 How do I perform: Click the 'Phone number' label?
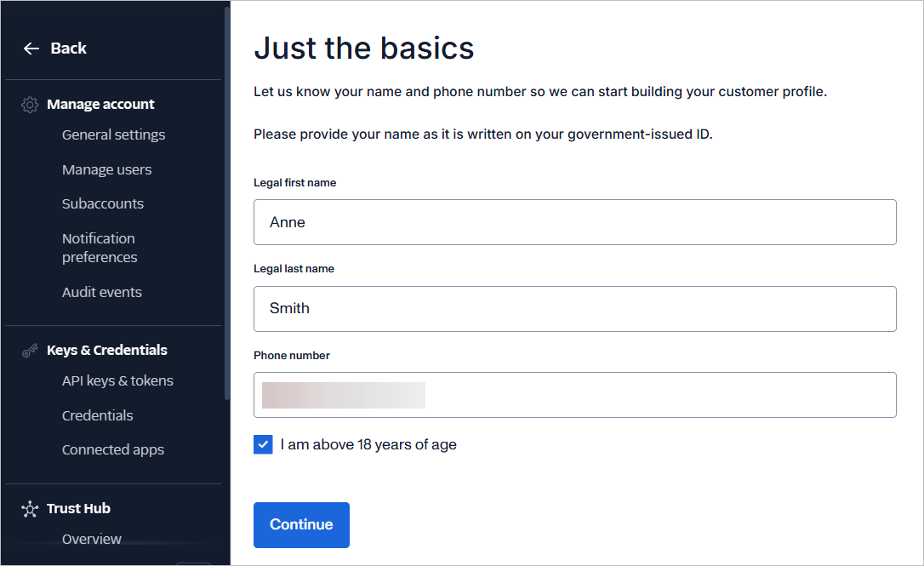pos(292,356)
